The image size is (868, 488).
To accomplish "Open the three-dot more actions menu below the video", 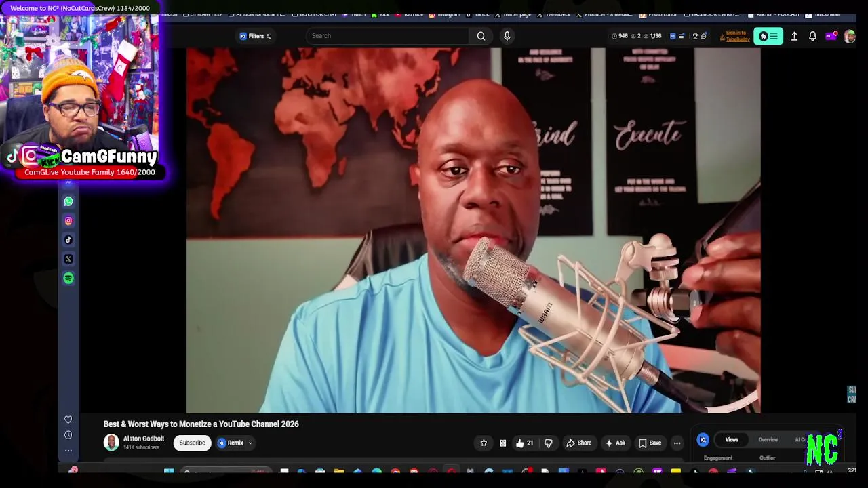I will [677, 443].
